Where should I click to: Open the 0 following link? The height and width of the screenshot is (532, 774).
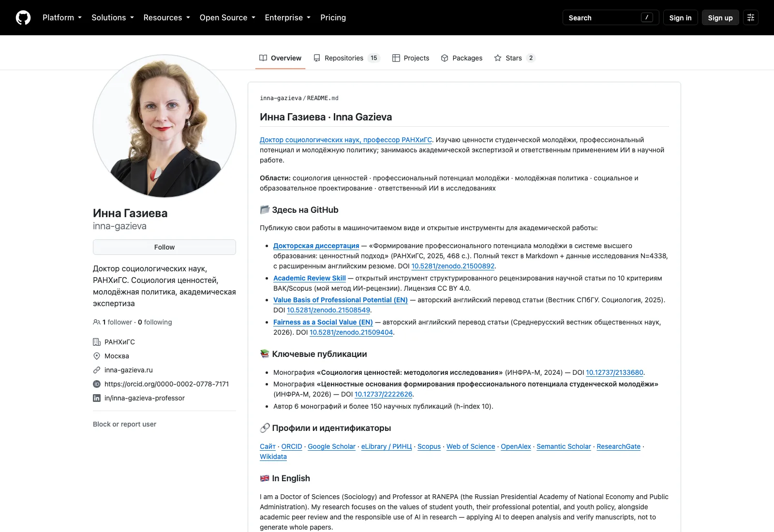pos(155,322)
